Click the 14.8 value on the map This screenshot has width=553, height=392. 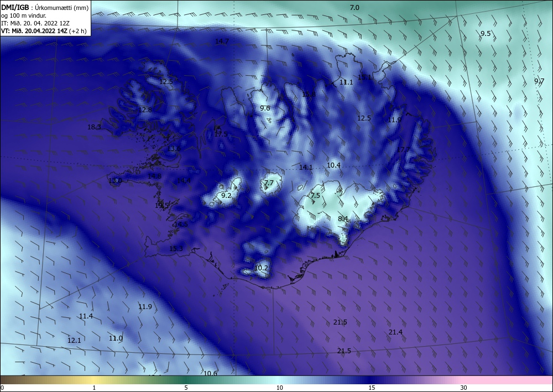154,176
